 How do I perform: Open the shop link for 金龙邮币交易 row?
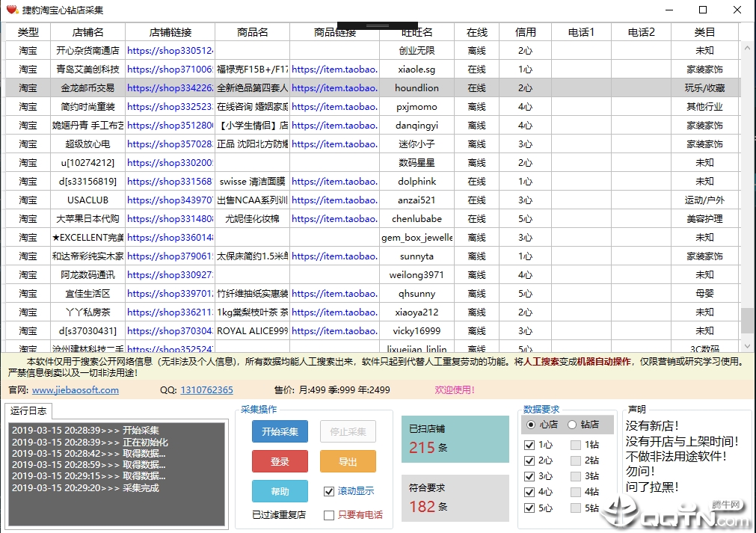[x=170, y=87]
